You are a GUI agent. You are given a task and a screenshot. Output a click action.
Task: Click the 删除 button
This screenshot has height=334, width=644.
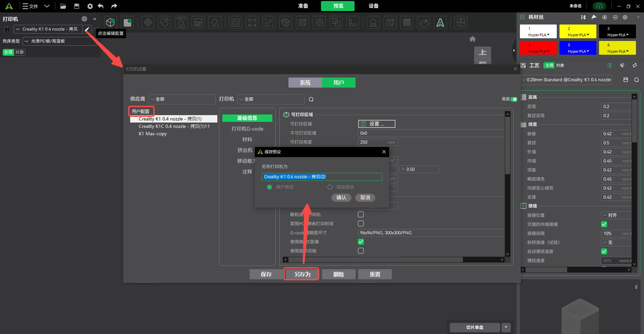pyautogui.click(x=339, y=274)
